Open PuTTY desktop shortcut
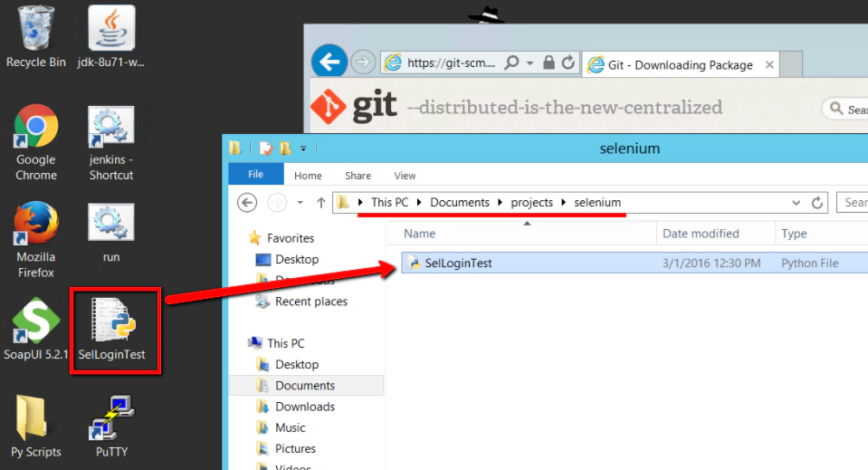Image resolution: width=868 pixels, height=470 pixels. tap(111, 421)
